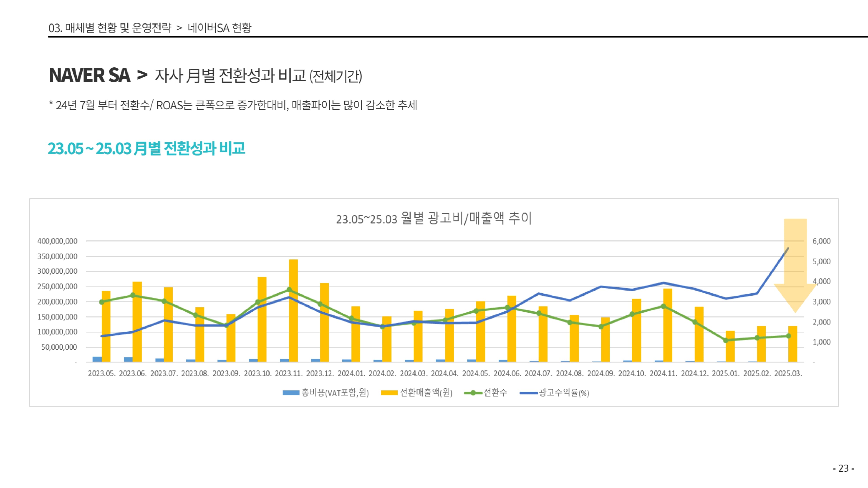The width and height of the screenshot is (868, 488).
Task: Click the legend label '전환매출액(원)'
Action: click(426, 393)
